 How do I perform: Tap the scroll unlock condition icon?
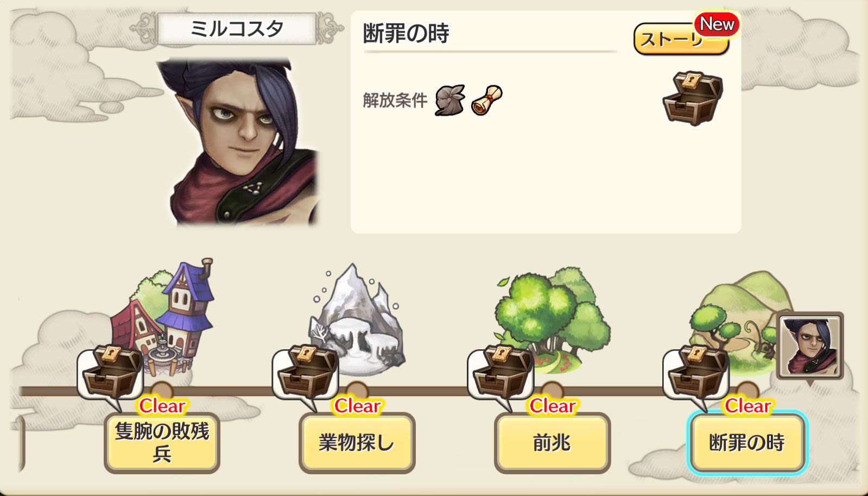point(486,100)
